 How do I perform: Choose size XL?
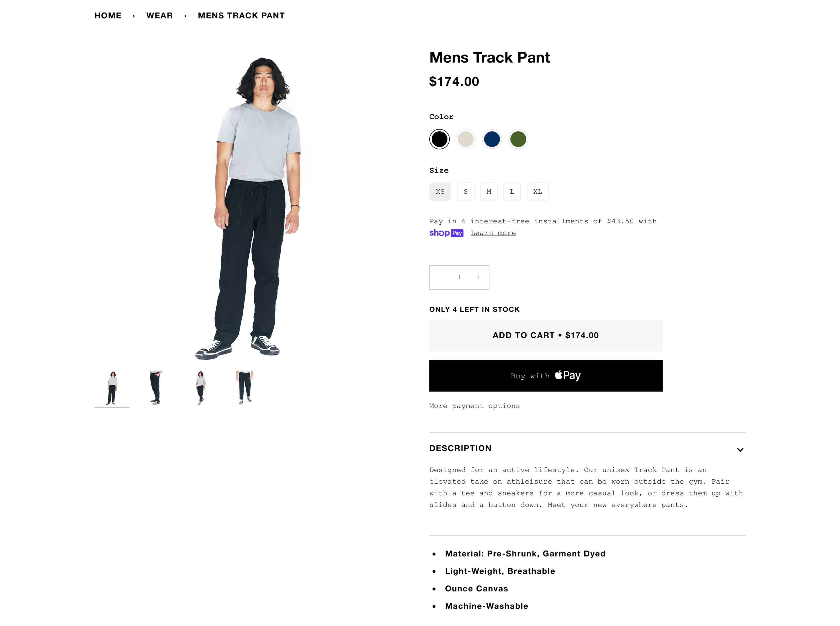pyautogui.click(x=537, y=192)
